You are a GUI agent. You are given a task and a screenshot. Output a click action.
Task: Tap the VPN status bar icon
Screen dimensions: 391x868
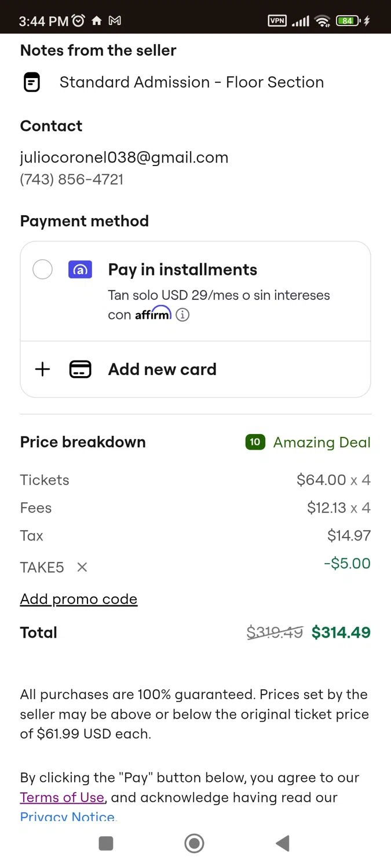pos(277,21)
